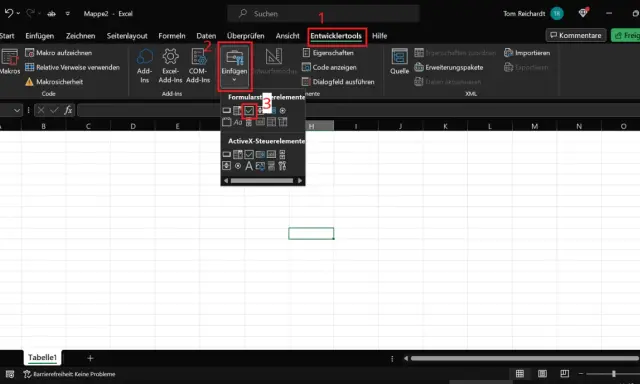Insert a label form control
640x384 pixels.
tap(238, 122)
